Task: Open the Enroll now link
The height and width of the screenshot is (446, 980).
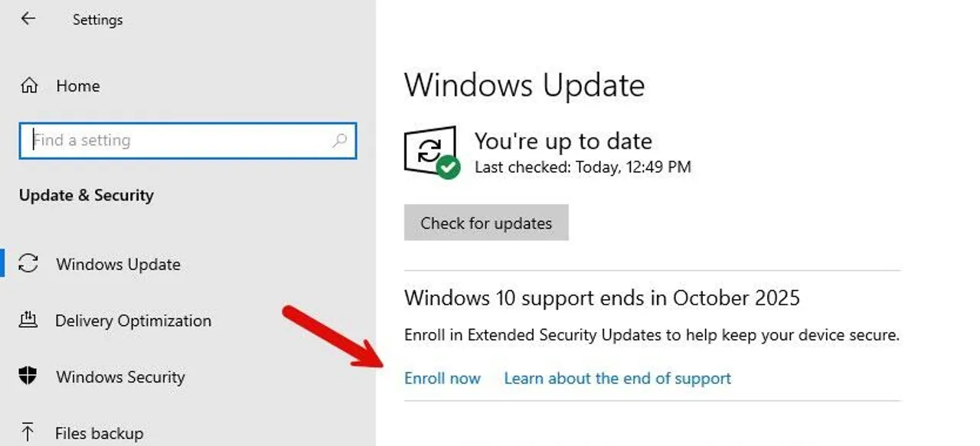Action: point(443,378)
